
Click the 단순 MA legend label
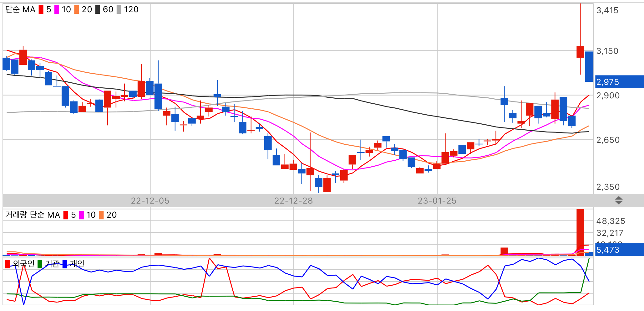pyautogui.click(x=20, y=10)
